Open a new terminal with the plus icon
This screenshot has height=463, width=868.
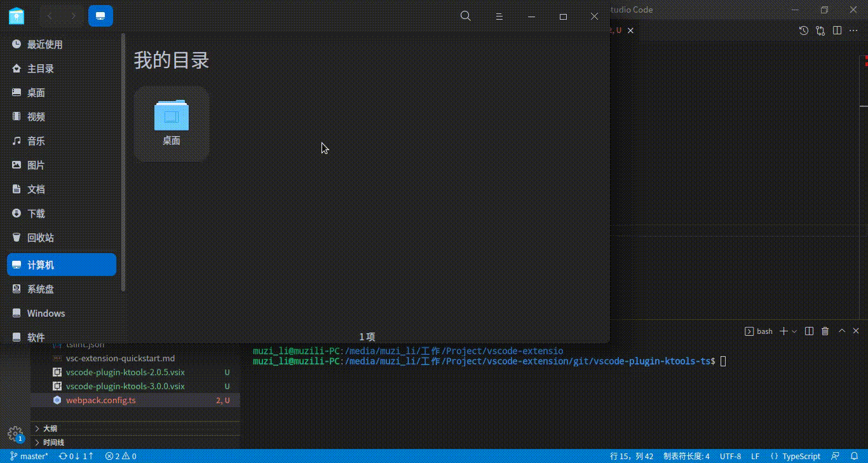(x=783, y=331)
